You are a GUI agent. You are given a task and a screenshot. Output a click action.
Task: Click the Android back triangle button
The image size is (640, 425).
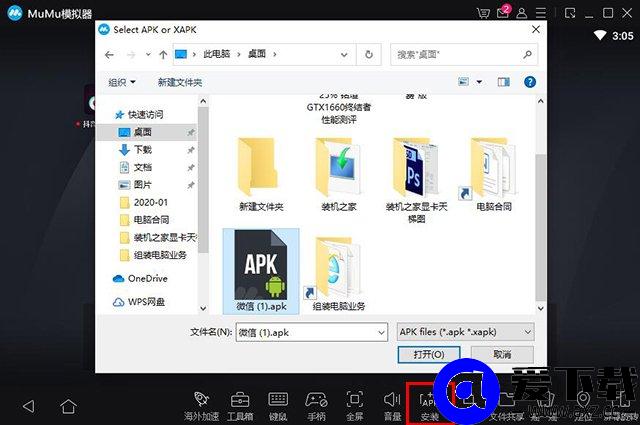(29, 406)
